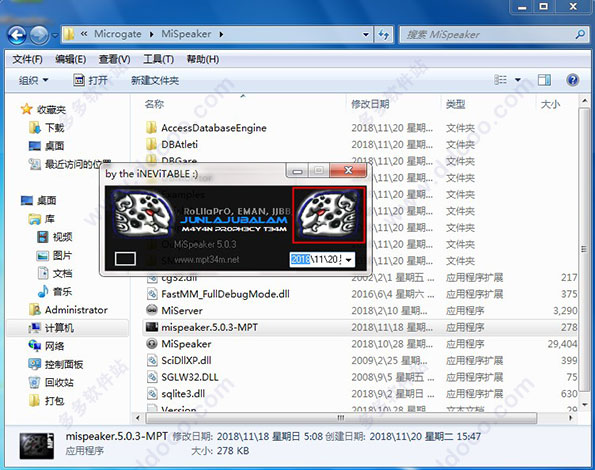This screenshot has width=595, height=470.
Task: Open the view options icon
Action: tap(500, 80)
